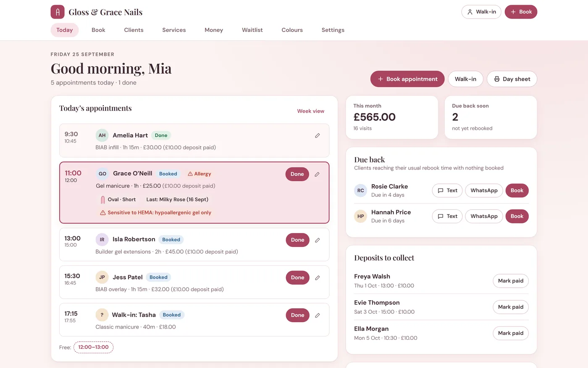Open the Settings tab

point(333,30)
